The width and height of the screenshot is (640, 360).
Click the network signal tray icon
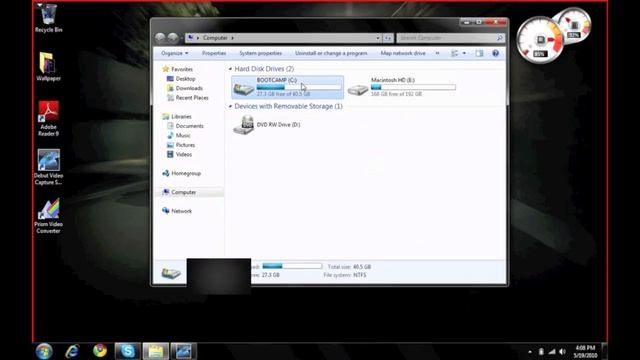(552, 351)
